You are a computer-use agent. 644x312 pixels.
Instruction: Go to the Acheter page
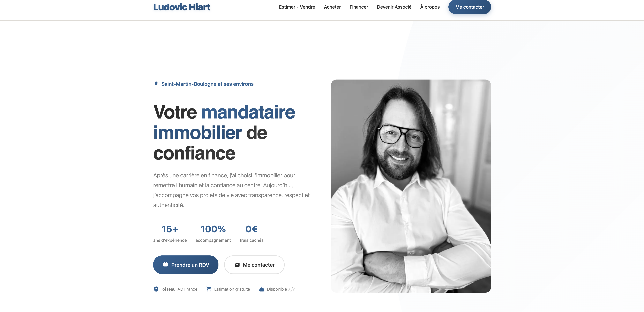pos(332,7)
